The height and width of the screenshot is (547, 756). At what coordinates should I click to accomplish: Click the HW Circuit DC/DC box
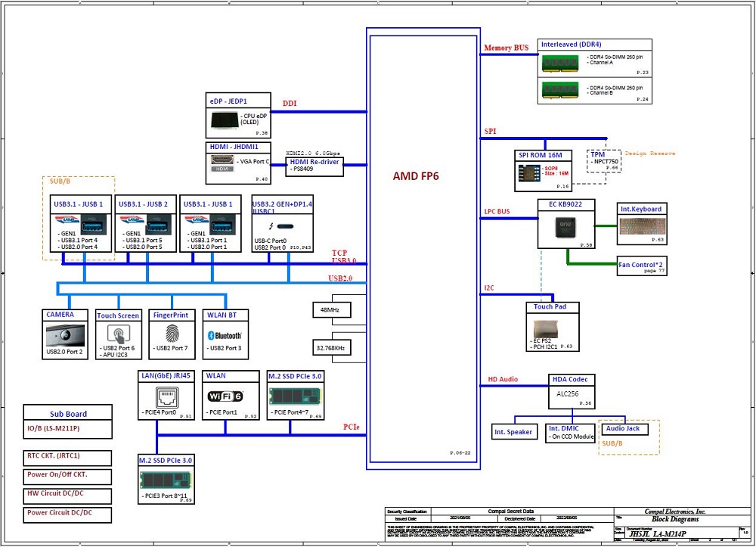67,496
